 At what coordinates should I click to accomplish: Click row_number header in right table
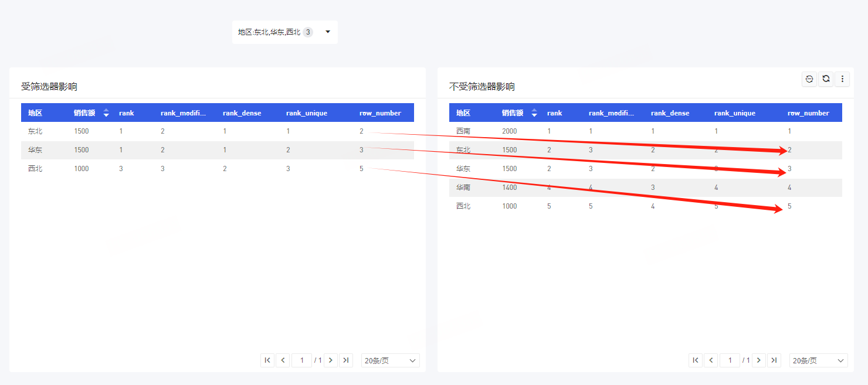pyautogui.click(x=808, y=113)
